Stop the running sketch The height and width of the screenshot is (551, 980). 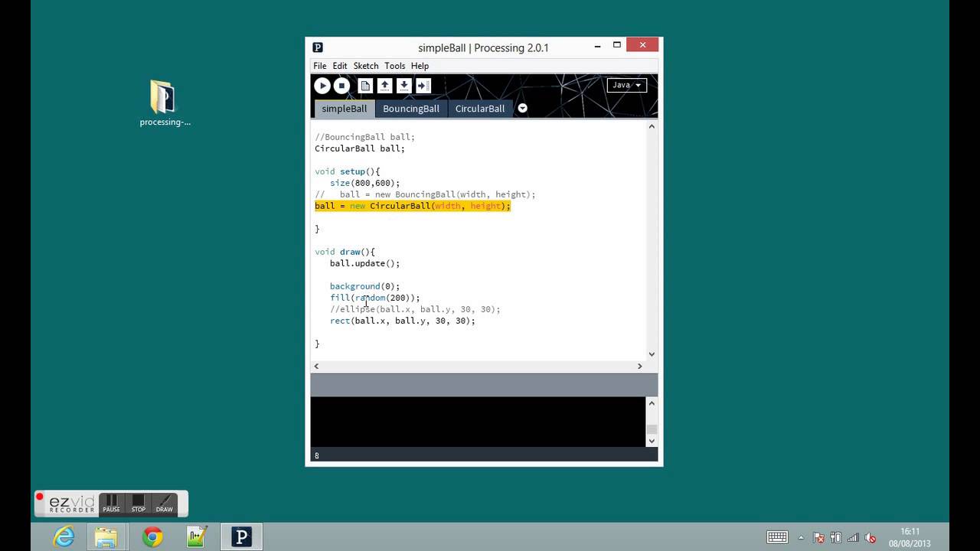[342, 86]
